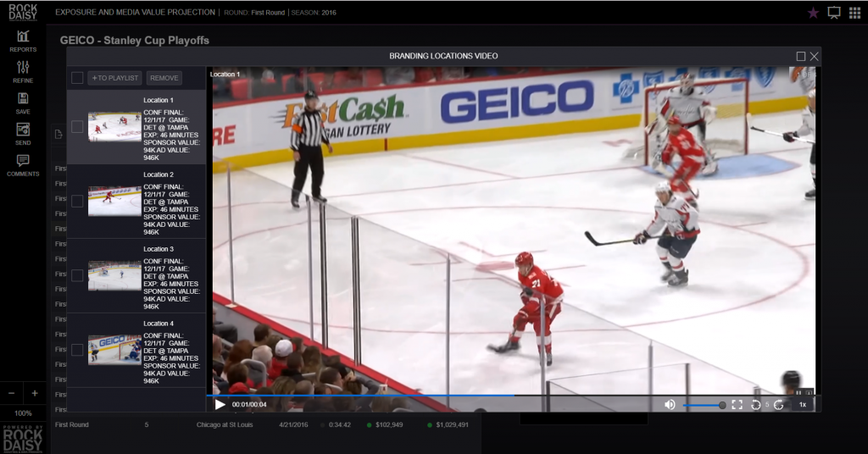The width and height of the screenshot is (868, 454).
Task: Select the Location 3 video thumbnail
Action: [114, 275]
